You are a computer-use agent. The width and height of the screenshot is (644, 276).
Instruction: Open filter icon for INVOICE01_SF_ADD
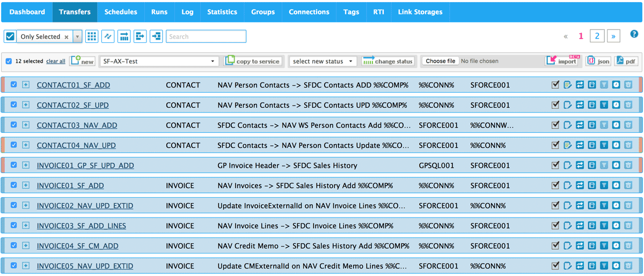coord(604,185)
